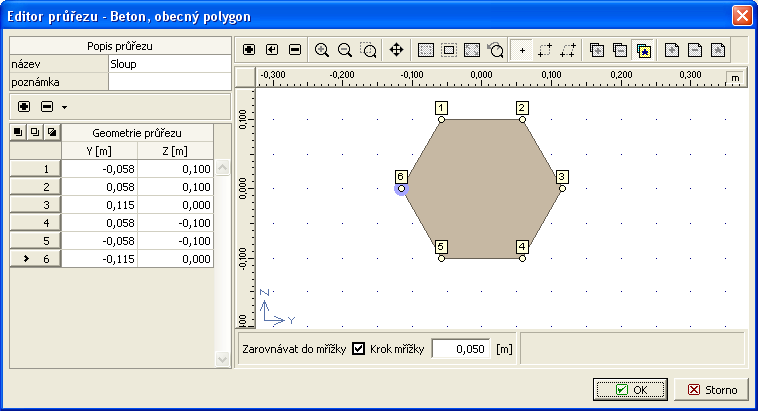Click the add point toolbar icon
The width and height of the screenshot is (758, 411).
(249, 50)
